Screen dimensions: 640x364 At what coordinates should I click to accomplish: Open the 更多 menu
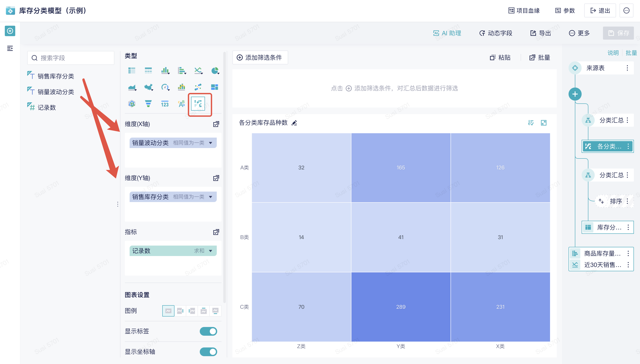click(x=579, y=33)
